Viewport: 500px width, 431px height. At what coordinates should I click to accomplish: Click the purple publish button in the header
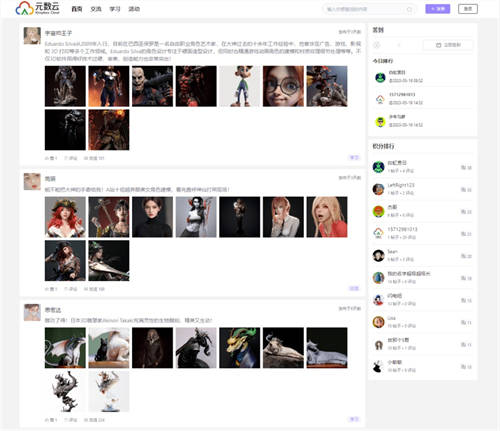point(438,9)
